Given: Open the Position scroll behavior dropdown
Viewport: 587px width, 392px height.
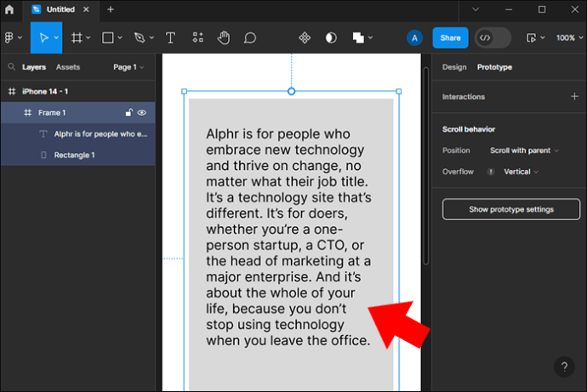Looking at the screenshot, I should pos(524,151).
